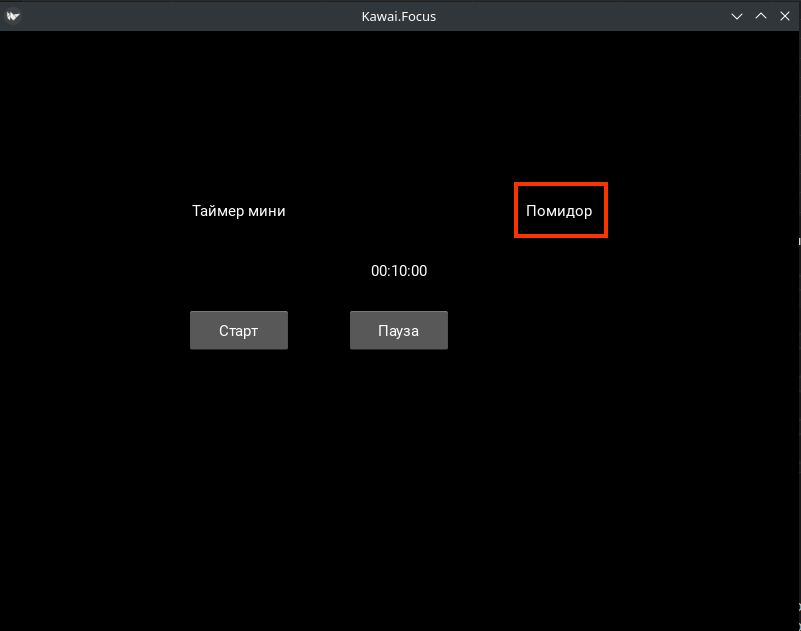Select the Таймер мини mode
Image resolution: width=801 pixels, height=631 pixels.
click(238, 211)
